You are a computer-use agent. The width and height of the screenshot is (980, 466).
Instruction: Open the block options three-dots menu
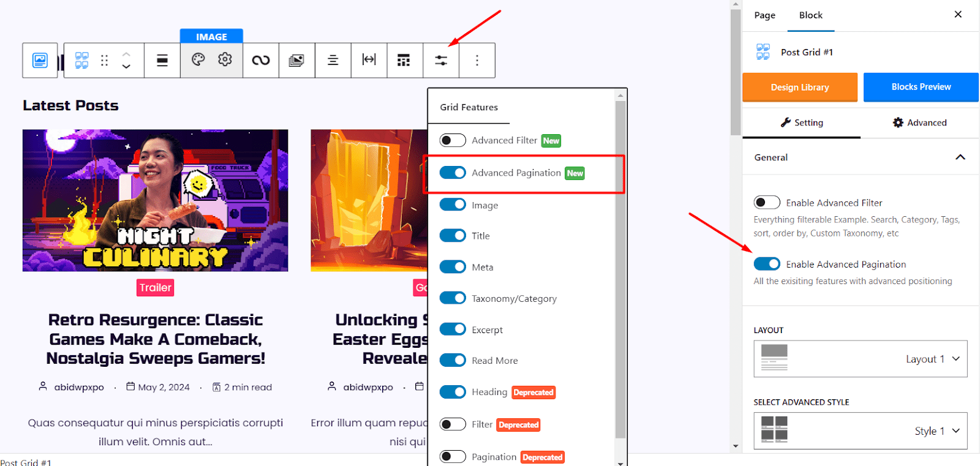point(477,60)
